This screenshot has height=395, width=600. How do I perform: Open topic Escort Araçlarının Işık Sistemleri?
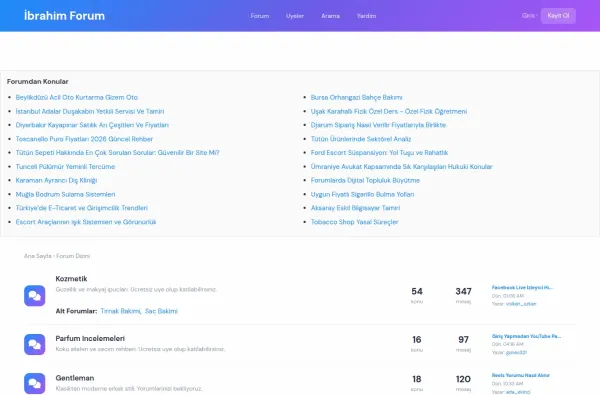(x=86, y=222)
